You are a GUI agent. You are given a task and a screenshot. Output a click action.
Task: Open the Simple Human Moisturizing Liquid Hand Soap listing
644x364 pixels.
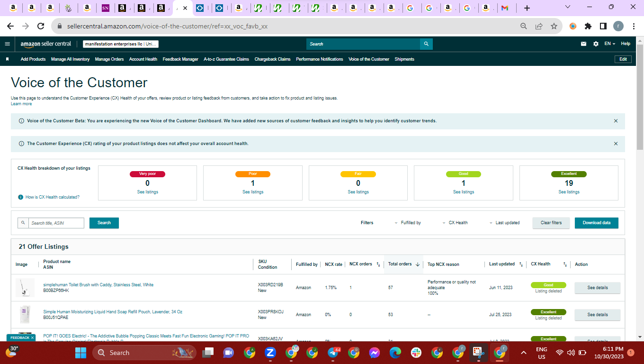[x=113, y=312]
